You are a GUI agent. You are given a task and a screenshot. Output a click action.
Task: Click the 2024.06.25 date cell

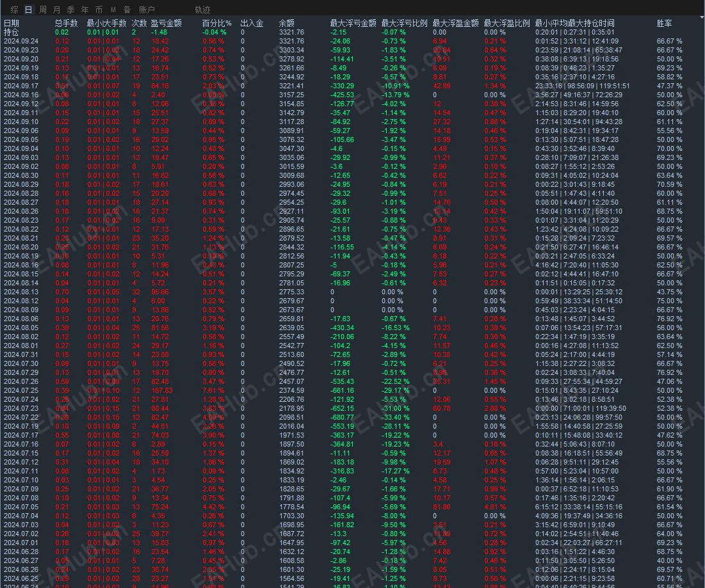tap(21, 578)
